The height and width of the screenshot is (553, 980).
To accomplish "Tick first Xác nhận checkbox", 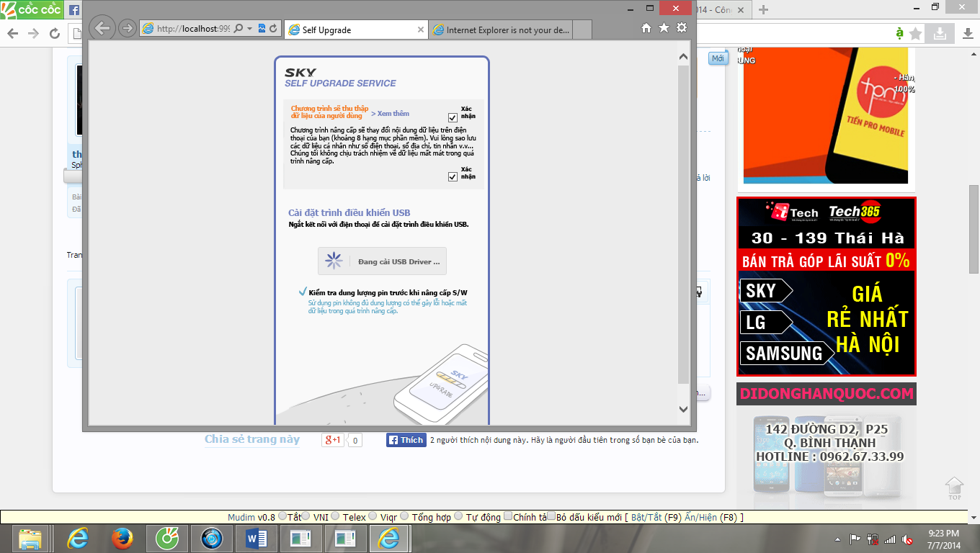I will [453, 117].
